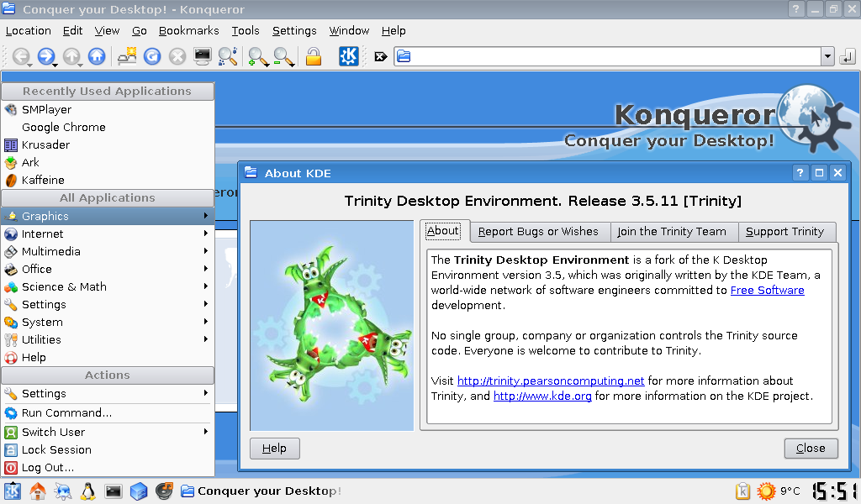Launch Google Chrome from recent applications
Image resolution: width=861 pixels, height=504 pixels.
[x=108, y=127]
